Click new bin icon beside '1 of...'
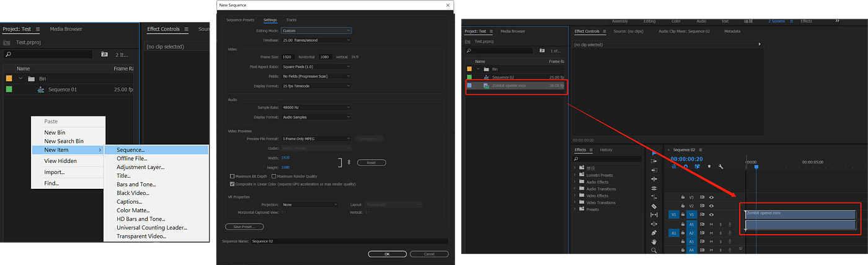Screen dimensions: 868x265 pos(542,51)
